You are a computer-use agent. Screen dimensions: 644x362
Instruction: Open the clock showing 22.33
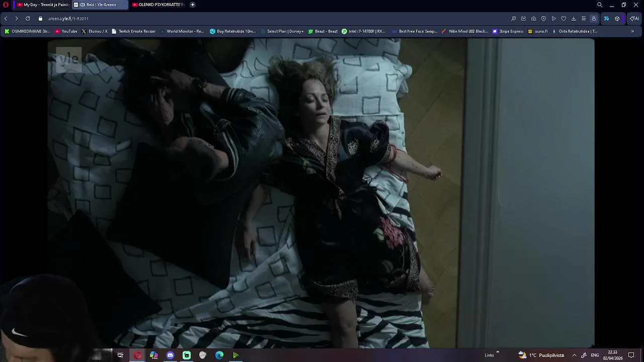point(613,355)
